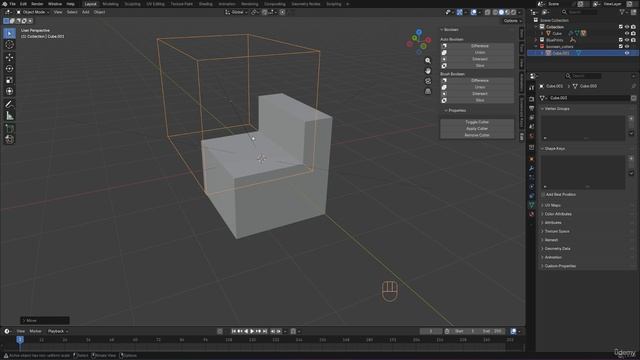Add a new vertex group with plus
The height and width of the screenshot is (360, 640).
[x=631, y=118]
